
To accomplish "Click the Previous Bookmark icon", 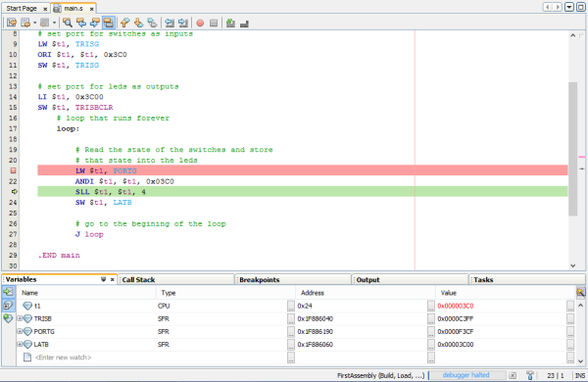I will (124, 23).
